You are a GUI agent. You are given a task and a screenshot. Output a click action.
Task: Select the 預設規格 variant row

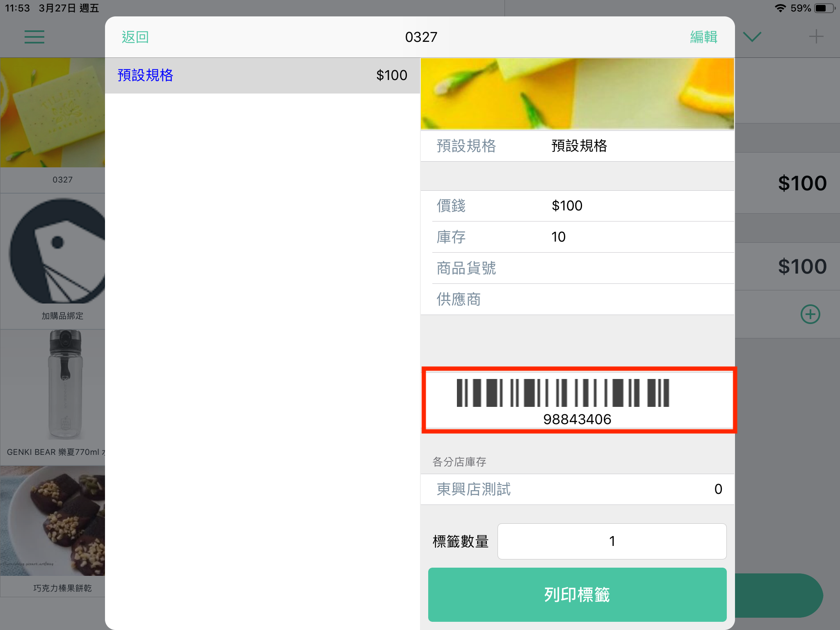click(x=262, y=75)
